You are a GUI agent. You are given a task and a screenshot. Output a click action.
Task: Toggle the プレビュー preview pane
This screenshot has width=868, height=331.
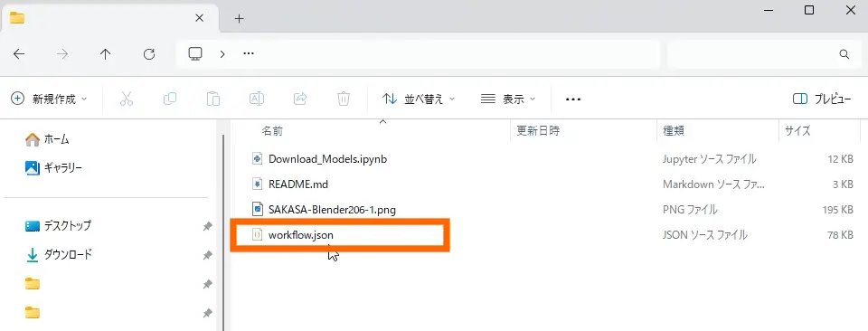[822, 99]
